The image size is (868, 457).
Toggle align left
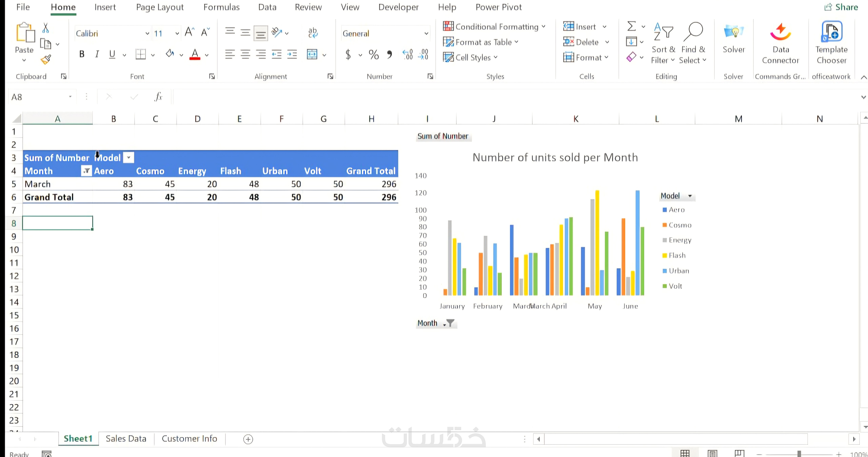[x=230, y=54]
